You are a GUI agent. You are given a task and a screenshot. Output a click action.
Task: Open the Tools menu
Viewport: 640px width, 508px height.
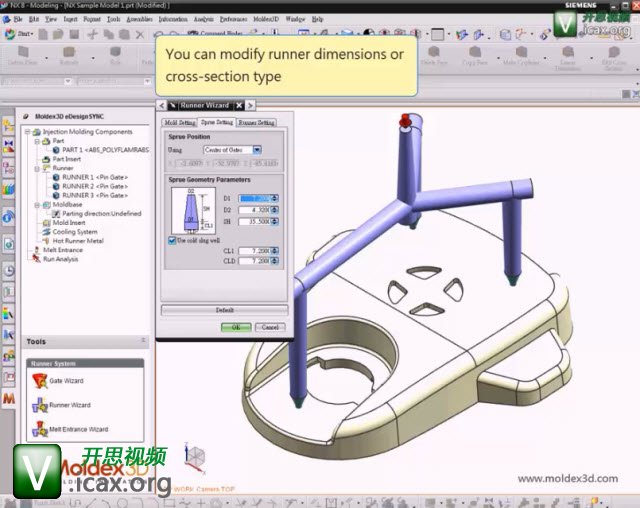point(113,19)
